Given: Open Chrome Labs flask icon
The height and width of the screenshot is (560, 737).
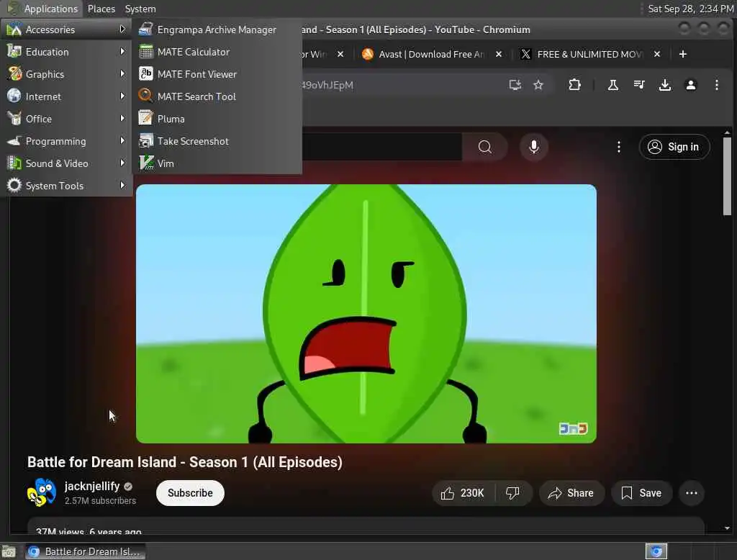Looking at the screenshot, I should click(x=613, y=85).
